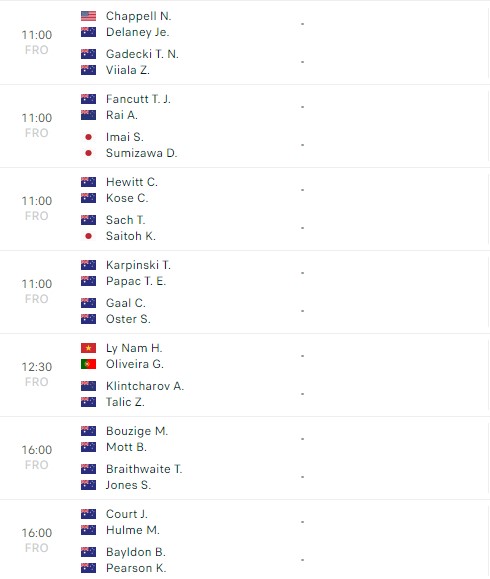Open player Court J.

pos(127,514)
